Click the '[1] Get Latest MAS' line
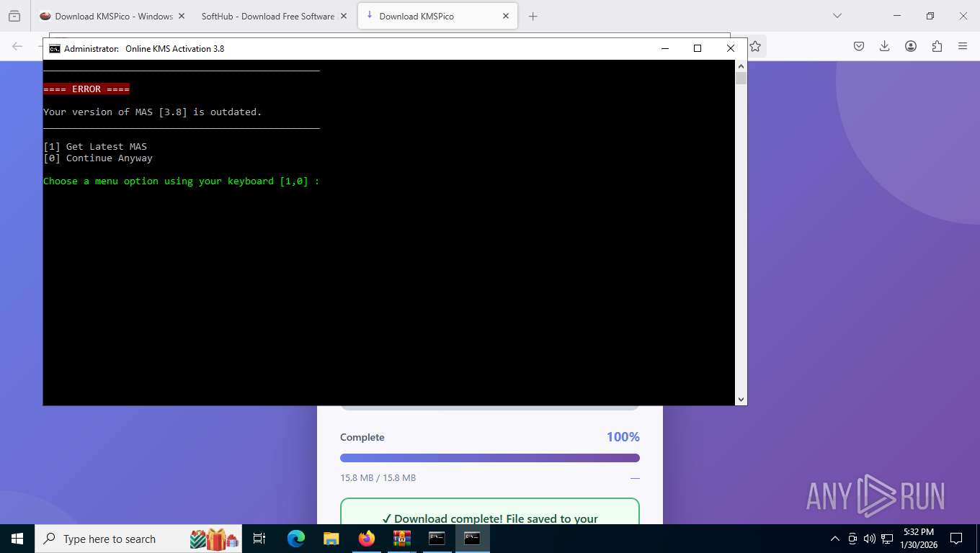This screenshot has width=980, height=553. (x=95, y=146)
